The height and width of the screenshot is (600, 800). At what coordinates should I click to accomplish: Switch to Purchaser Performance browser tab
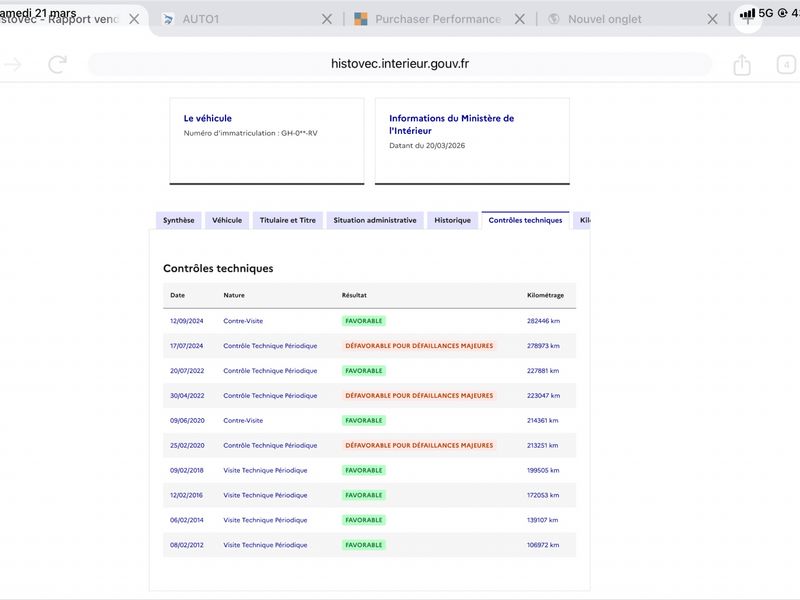click(437, 19)
